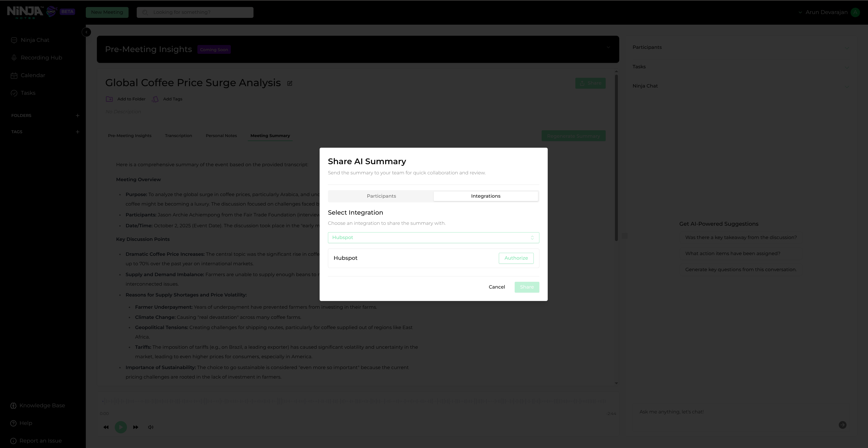868x448 pixels.
Task: Open the Hubspot integration dropdown
Action: (433, 238)
